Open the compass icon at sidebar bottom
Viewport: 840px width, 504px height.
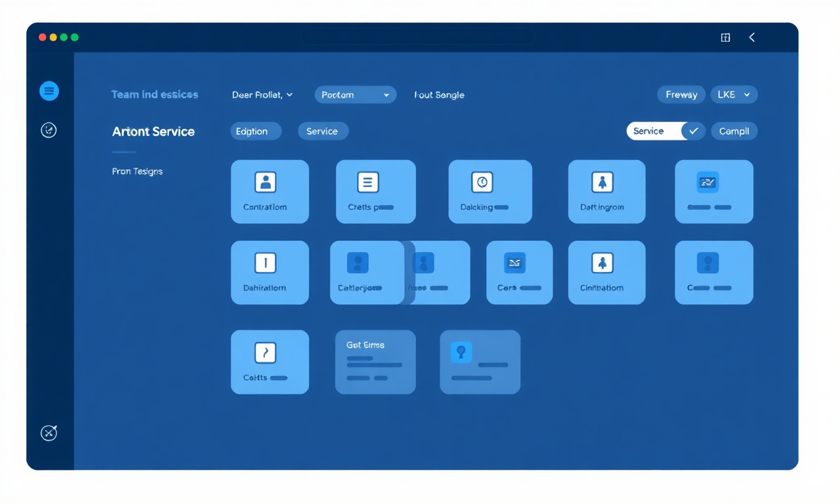coord(49,432)
